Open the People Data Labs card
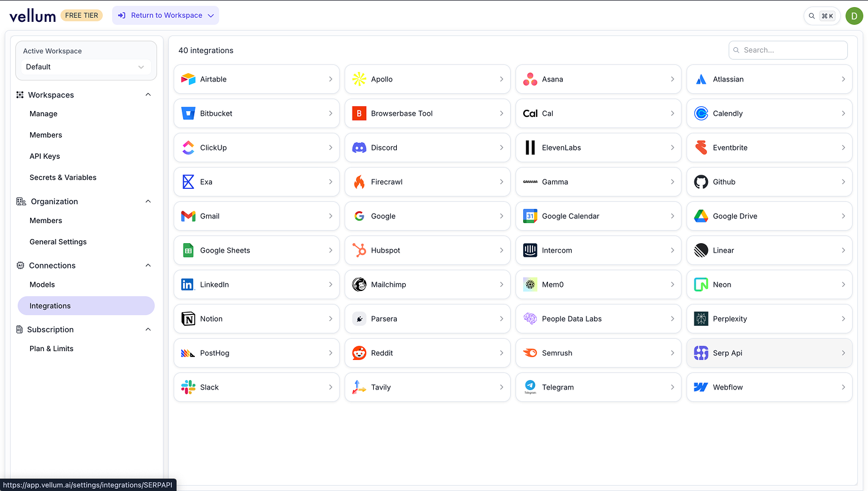Image resolution: width=868 pixels, height=491 pixels. coord(598,319)
